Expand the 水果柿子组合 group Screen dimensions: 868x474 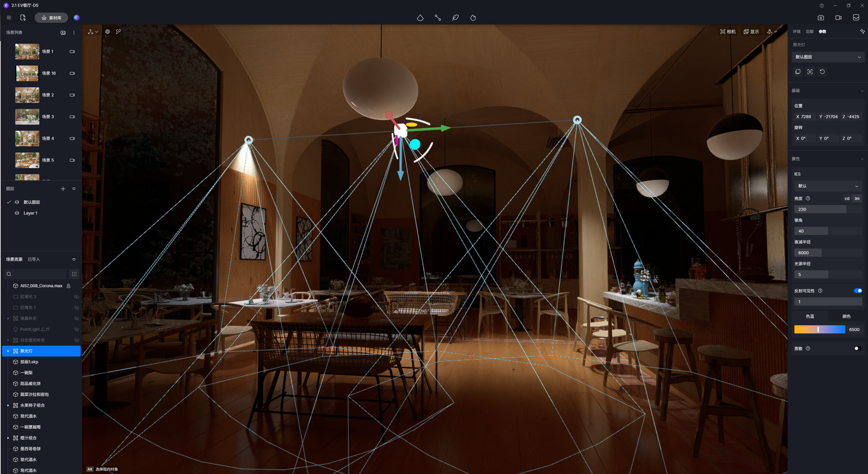[8, 405]
